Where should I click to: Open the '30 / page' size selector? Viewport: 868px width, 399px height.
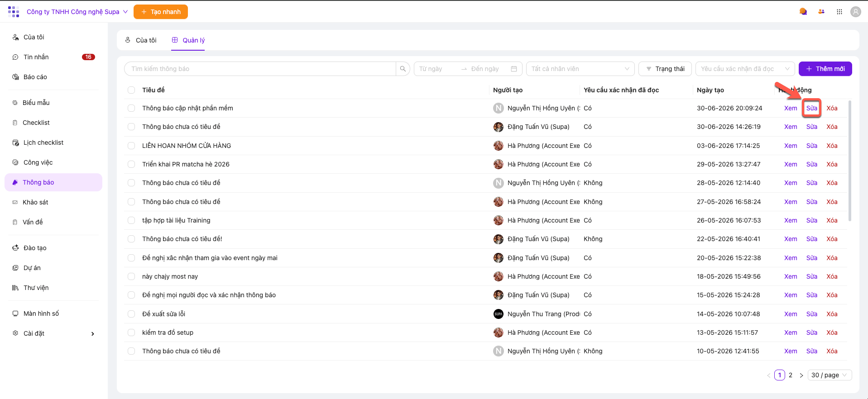830,375
